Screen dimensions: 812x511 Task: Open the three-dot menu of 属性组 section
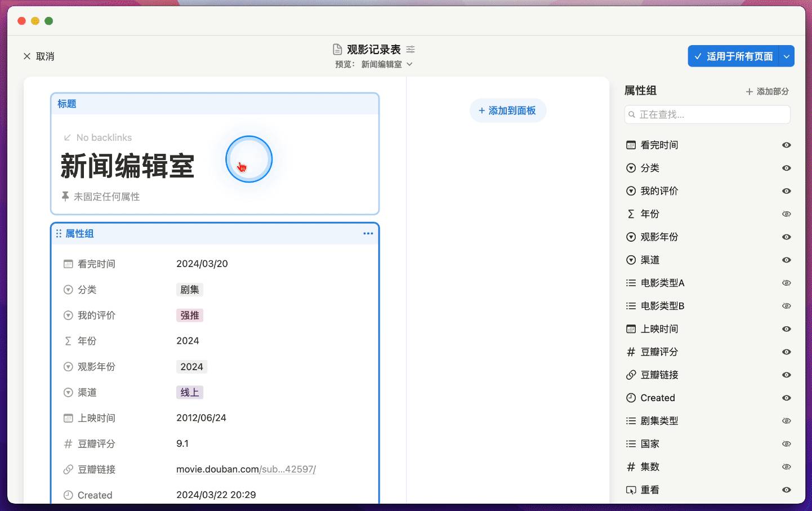[x=368, y=233]
